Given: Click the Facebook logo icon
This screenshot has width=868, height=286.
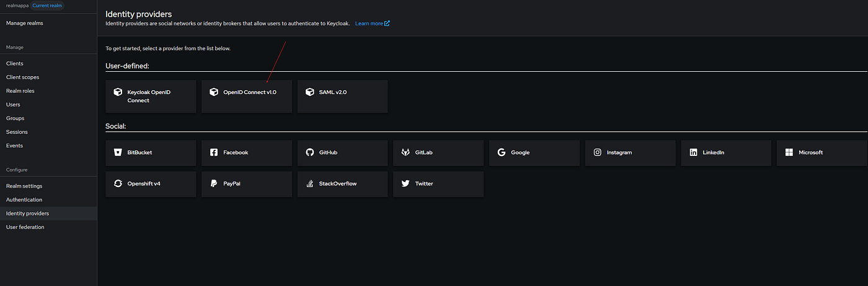Looking at the screenshot, I should 214,152.
